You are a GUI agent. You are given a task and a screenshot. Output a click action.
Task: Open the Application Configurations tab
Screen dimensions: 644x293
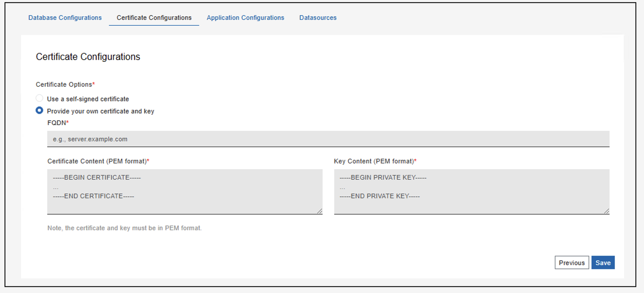(245, 18)
